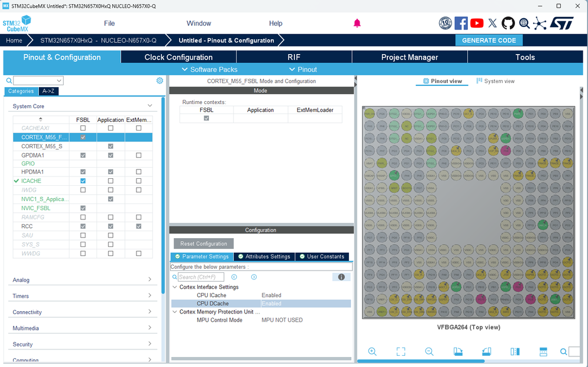
Task: Toggle the ICACHE FSBL checkbox
Action: point(83,181)
